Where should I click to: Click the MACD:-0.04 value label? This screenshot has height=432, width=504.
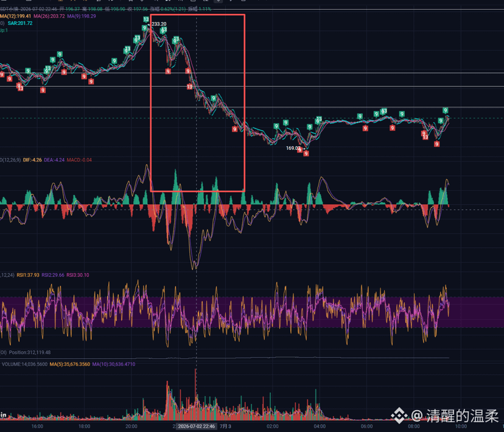coord(79,160)
